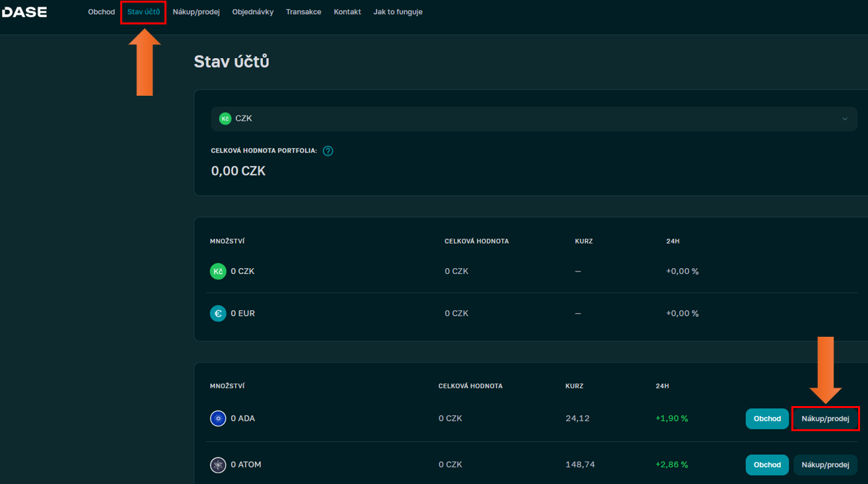
Task: Click the ADA Cardano coin icon
Action: [217, 419]
